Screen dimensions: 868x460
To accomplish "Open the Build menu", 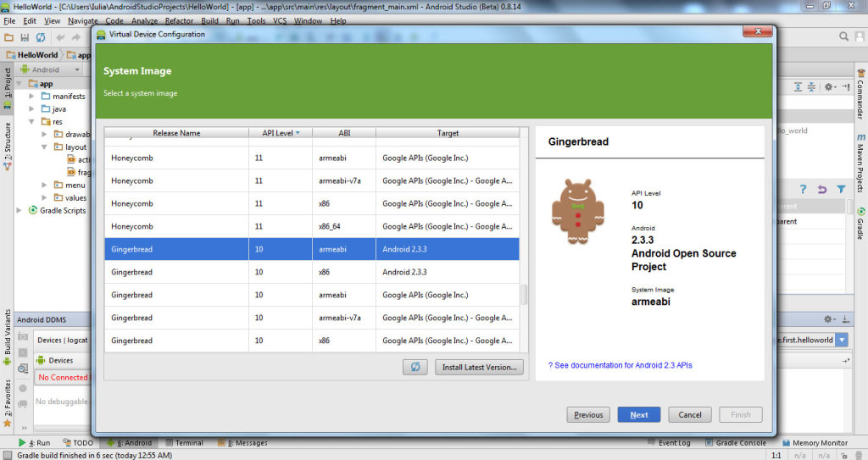I will [209, 21].
